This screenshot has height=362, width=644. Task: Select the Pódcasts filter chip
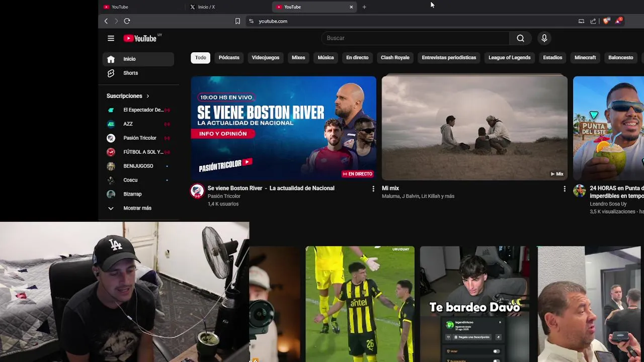point(229,58)
